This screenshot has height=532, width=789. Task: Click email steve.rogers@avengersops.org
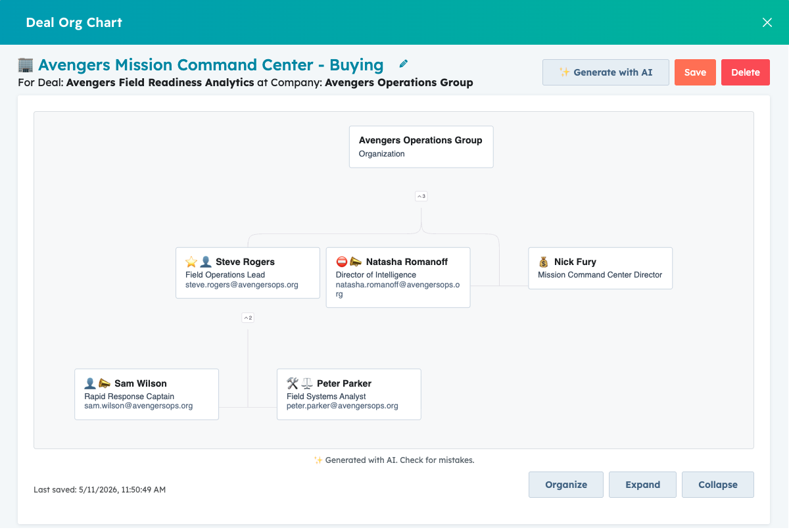242,285
